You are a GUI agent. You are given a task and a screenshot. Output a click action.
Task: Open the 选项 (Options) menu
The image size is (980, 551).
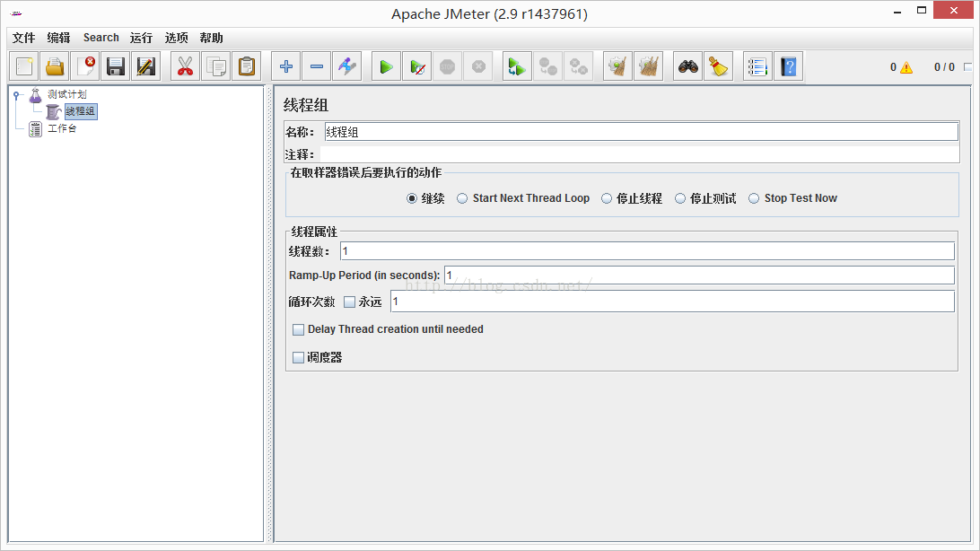(x=176, y=38)
